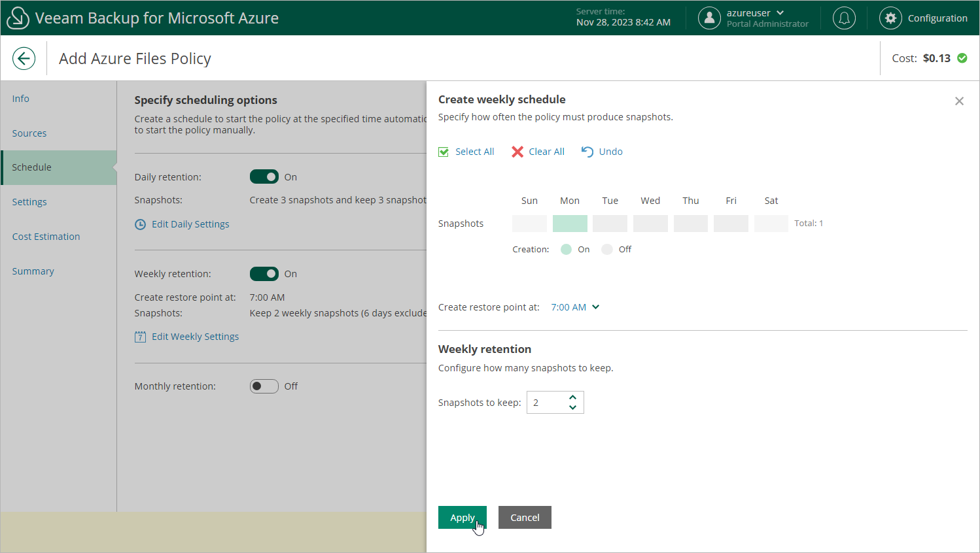Open the 7:00 AM restore point time dropdown

575,307
